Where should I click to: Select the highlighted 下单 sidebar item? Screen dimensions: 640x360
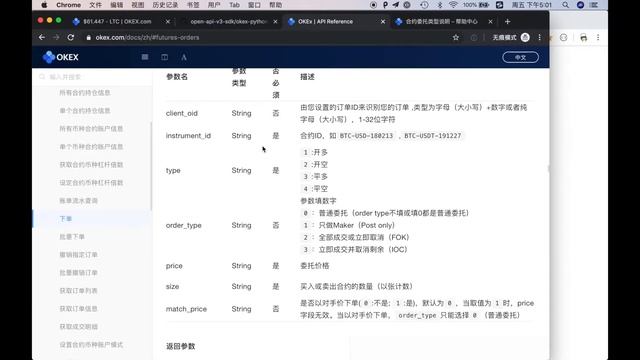[x=65, y=218]
